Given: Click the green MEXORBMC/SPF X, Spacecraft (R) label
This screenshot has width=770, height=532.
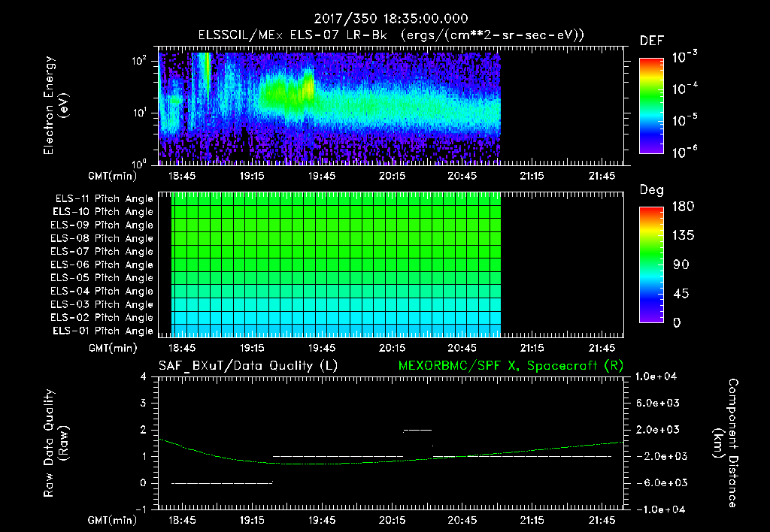Looking at the screenshot, I should tap(511, 366).
